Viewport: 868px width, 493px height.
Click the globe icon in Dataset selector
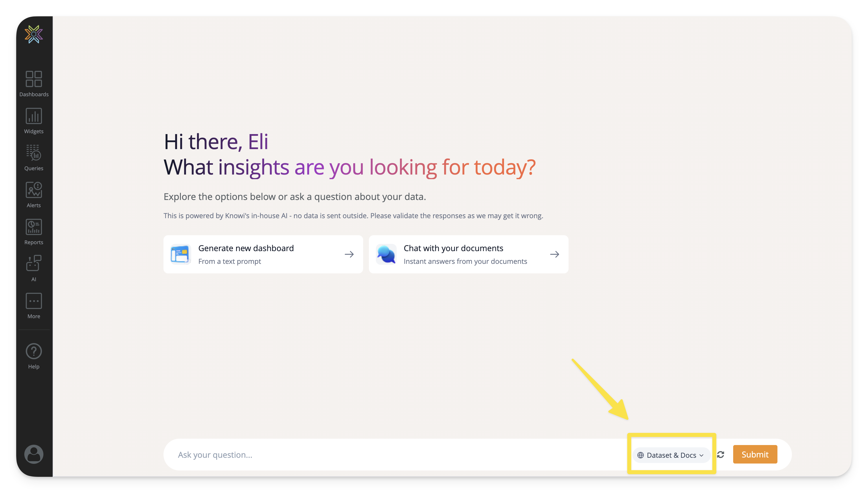point(640,455)
